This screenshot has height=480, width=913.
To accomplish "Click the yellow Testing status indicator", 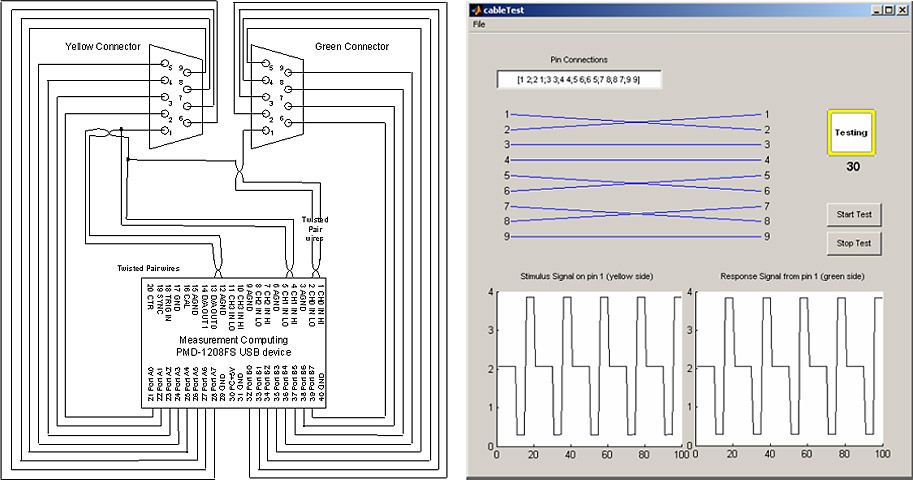I will click(x=851, y=132).
